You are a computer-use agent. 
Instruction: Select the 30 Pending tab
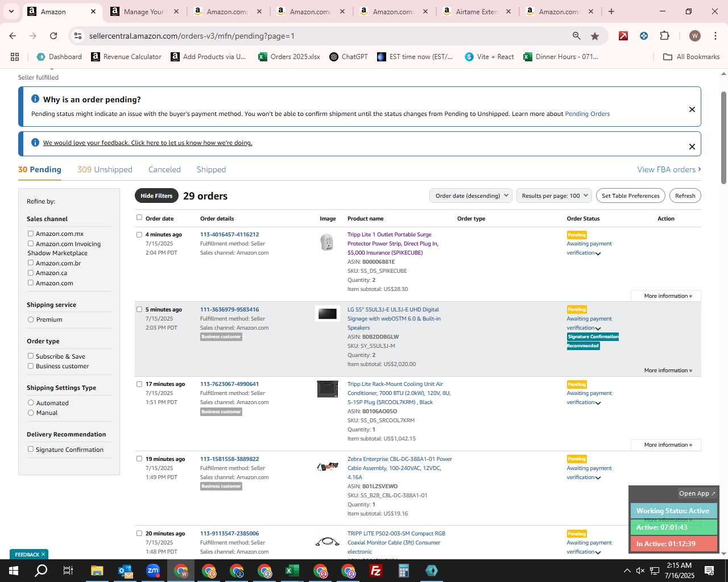click(x=40, y=169)
